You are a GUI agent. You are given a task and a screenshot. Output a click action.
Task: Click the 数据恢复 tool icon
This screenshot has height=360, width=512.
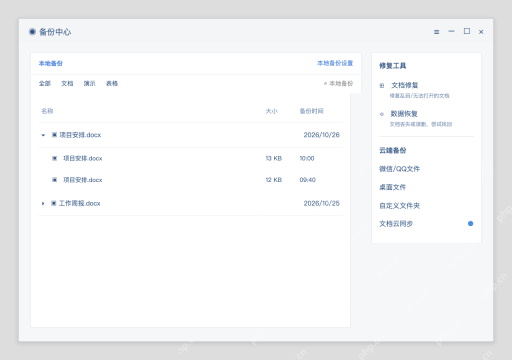click(382, 114)
